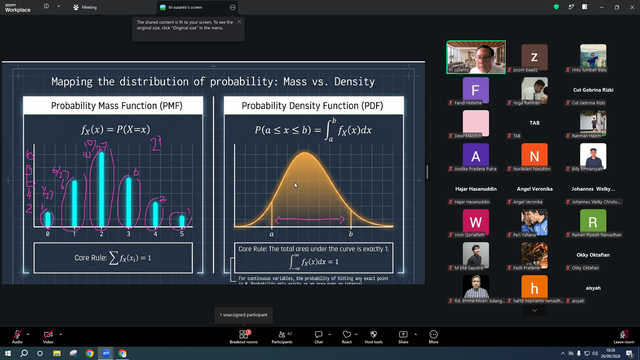Click the Share screen button
Viewport: 640px width, 360px height.
403,337
